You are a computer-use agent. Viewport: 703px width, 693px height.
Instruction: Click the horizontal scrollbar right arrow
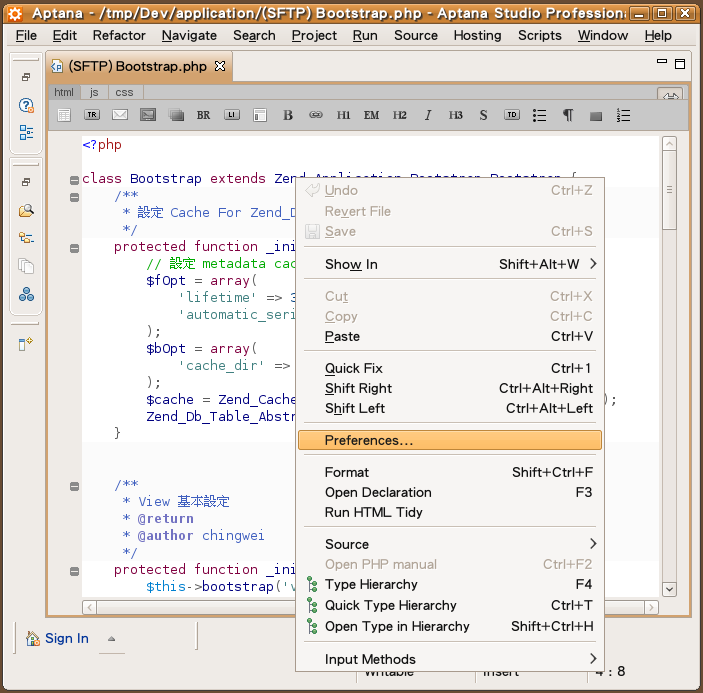click(x=651, y=607)
